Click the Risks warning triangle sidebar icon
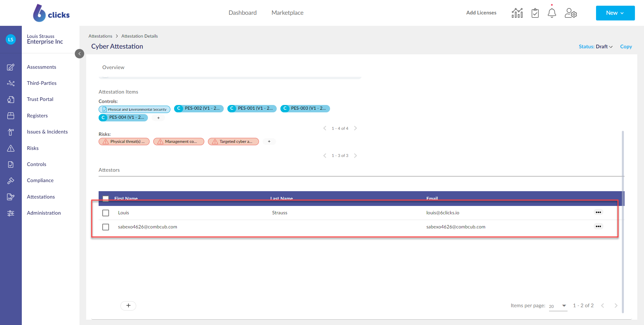Viewport: 644px width, 325px height. (x=11, y=148)
